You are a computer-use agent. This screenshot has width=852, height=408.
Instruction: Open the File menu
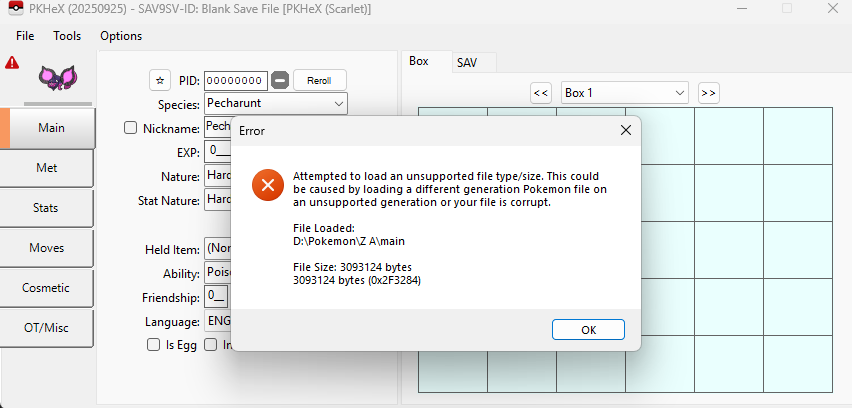(x=26, y=36)
